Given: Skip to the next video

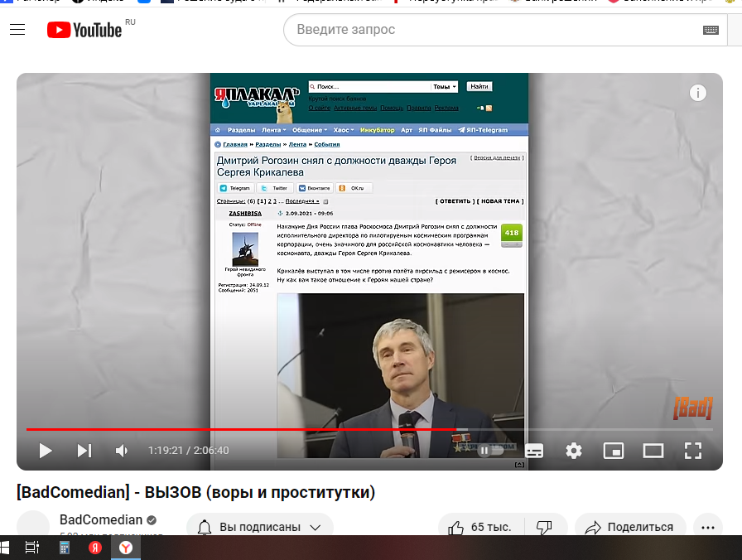Looking at the screenshot, I should (x=84, y=451).
